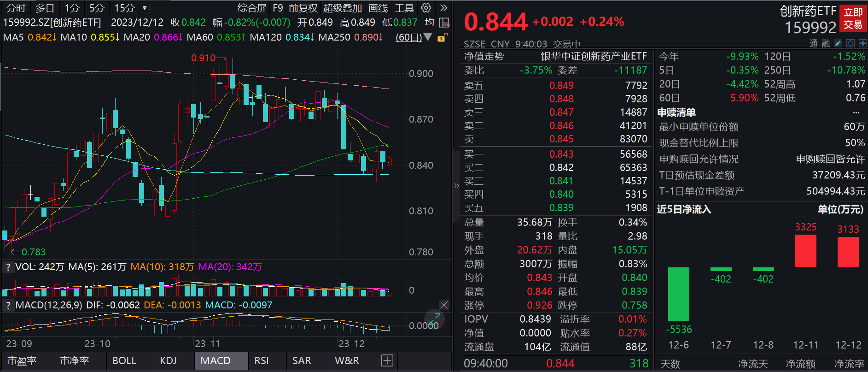The image size is (868, 372).
Task: Select the 15分 timeframe
Action: 124,8
